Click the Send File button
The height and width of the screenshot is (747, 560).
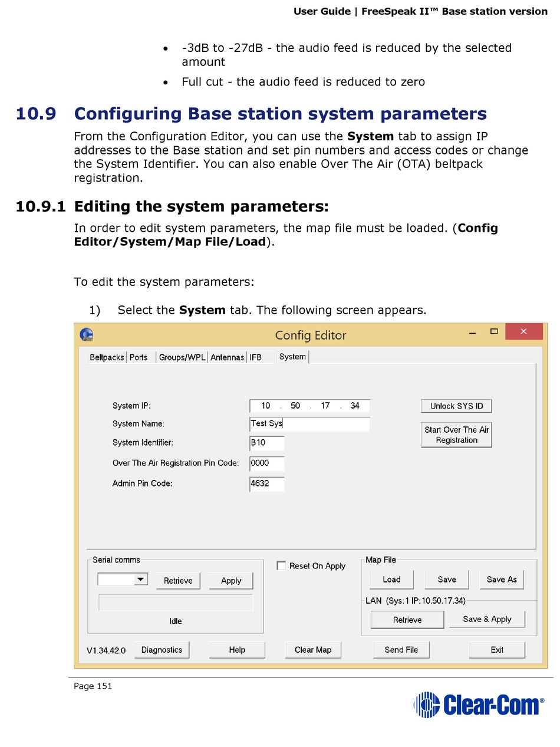point(401,650)
